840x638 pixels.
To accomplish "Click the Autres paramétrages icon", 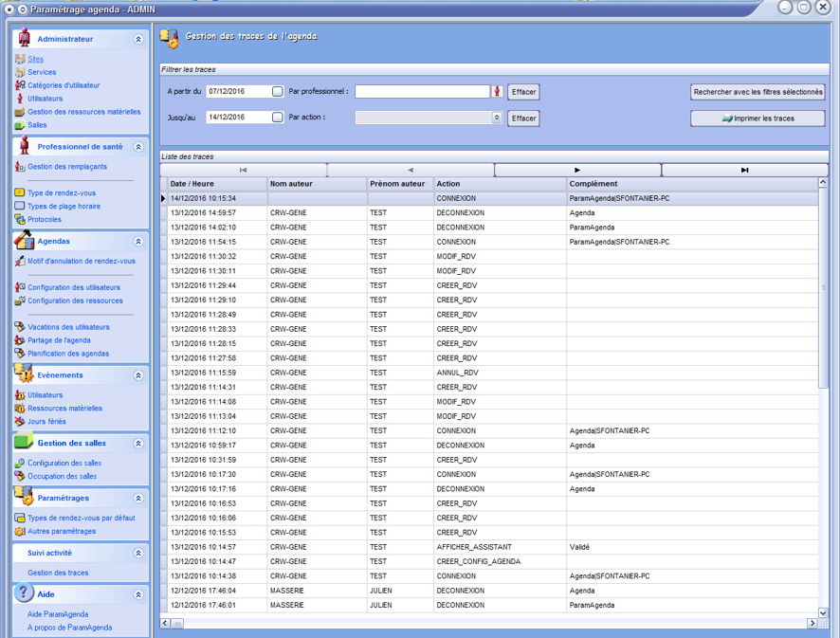I will (20, 532).
